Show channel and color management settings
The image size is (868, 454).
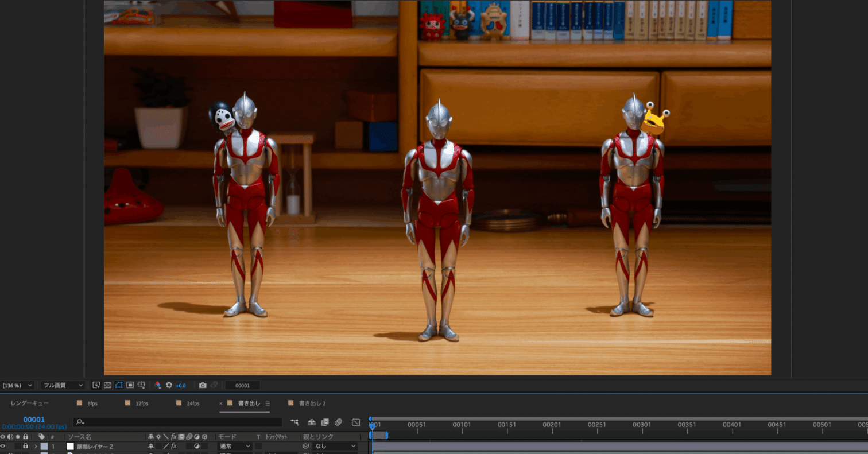pyautogui.click(x=157, y=385)
